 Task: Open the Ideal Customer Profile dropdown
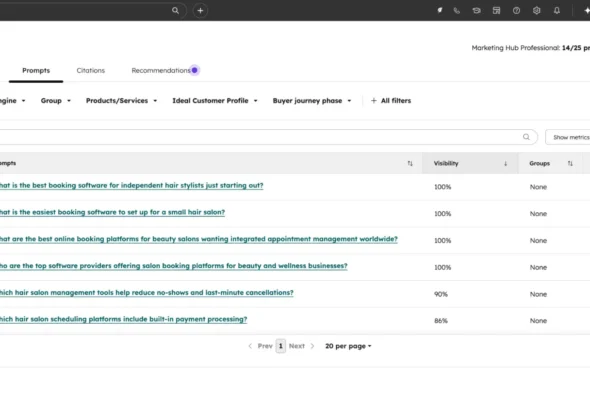pyautogui.click(x=215, y=100)
